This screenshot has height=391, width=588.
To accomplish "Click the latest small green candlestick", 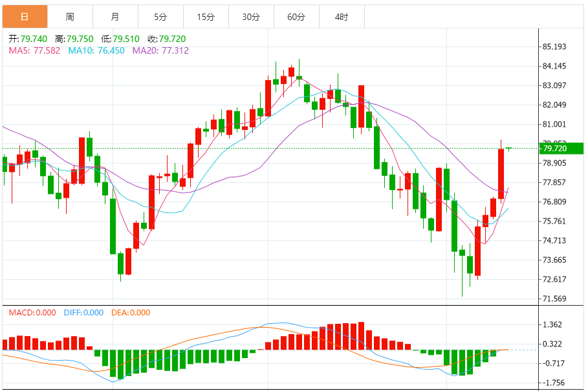I will click(509, 149).
